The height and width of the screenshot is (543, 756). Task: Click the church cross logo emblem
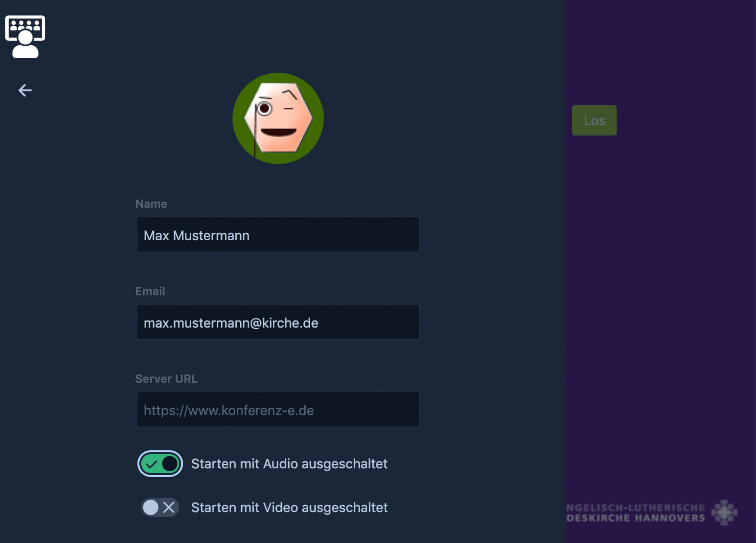click(x=724, y=512)
